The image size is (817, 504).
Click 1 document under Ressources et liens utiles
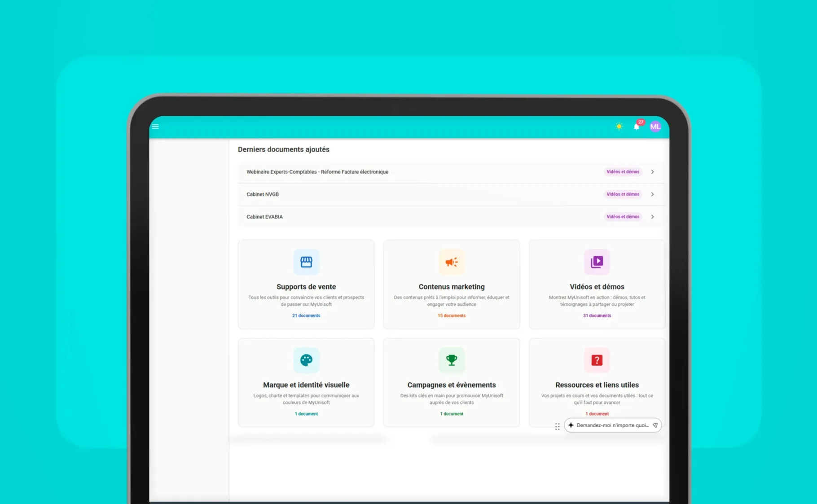coord(597,414)
